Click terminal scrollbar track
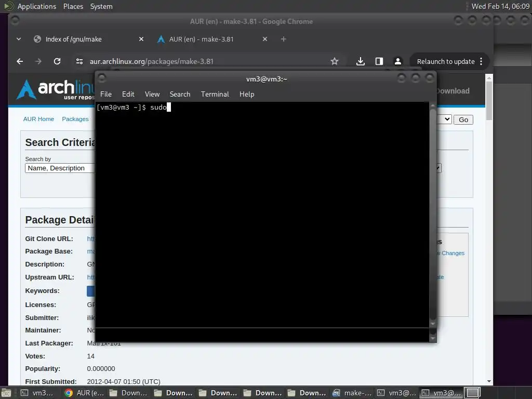This screenshot has width=532, height=399. coord(433,214)
